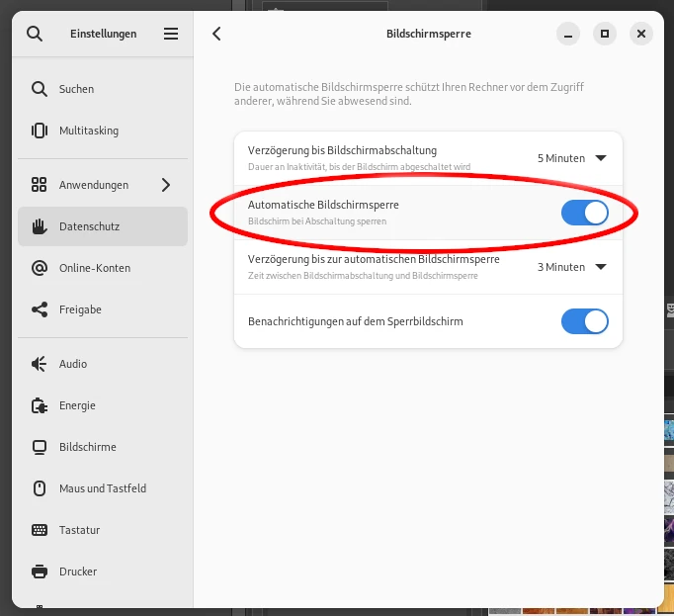The width and height of the screenshot is (674, 616).
Task: Open the hamburger menu in Einstellungen header
Action: [171, 34]
